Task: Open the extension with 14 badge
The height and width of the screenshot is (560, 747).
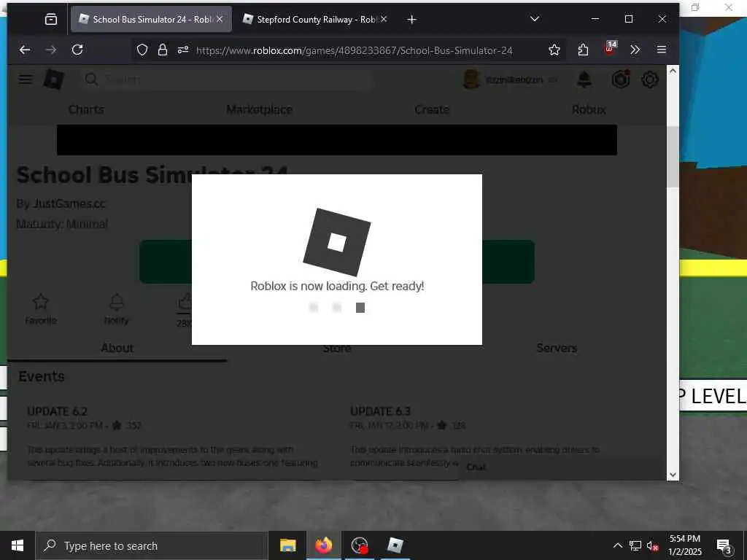Action: tap(611, 49)
